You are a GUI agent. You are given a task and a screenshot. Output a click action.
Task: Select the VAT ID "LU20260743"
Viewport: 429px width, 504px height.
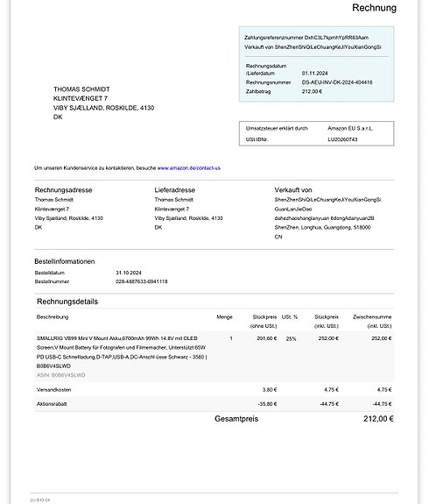(x=342, y=139)
